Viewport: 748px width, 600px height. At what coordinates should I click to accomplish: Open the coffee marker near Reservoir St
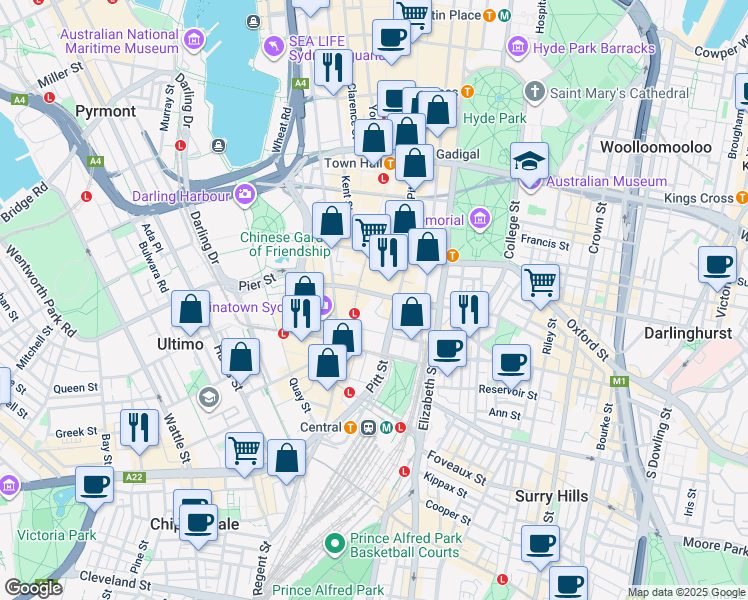coord(511,362)
